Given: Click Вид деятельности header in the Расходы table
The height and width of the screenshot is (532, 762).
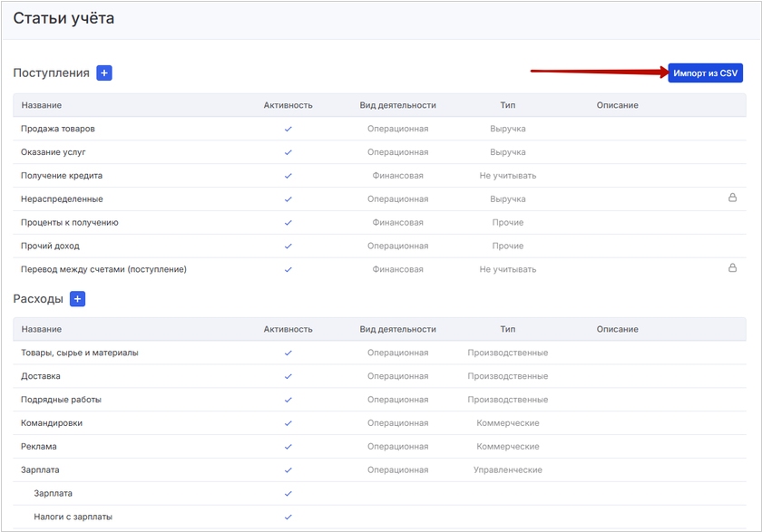Looking at the screenshot, I should (397, 329).
